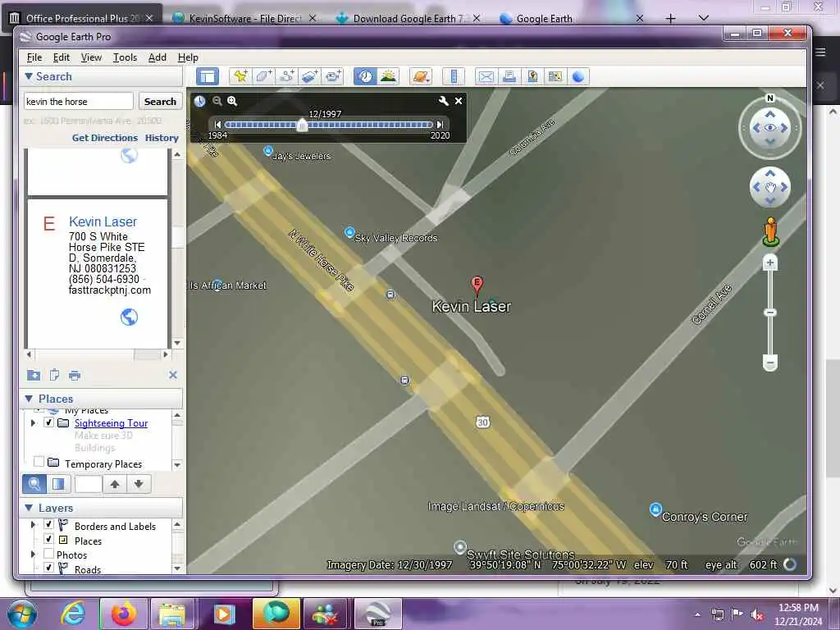This screenshot has height=630, width=840.
Task: Reset view north with the N compass
Action: point(770,98)
